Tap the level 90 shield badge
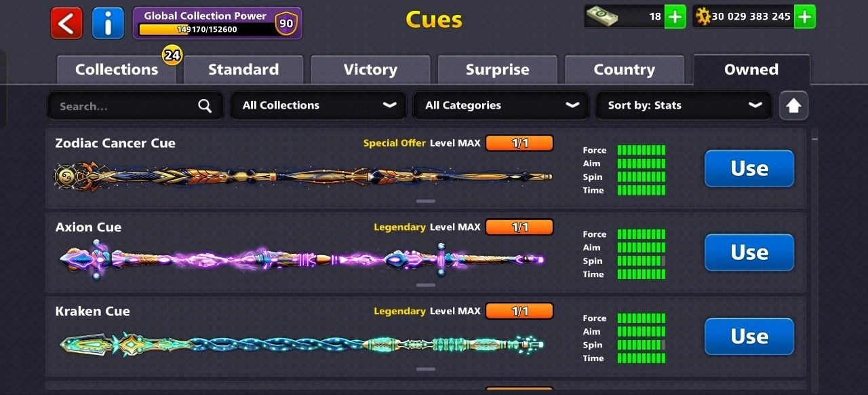Viewport: 868px width, 395px height. (x=286, y=23)
